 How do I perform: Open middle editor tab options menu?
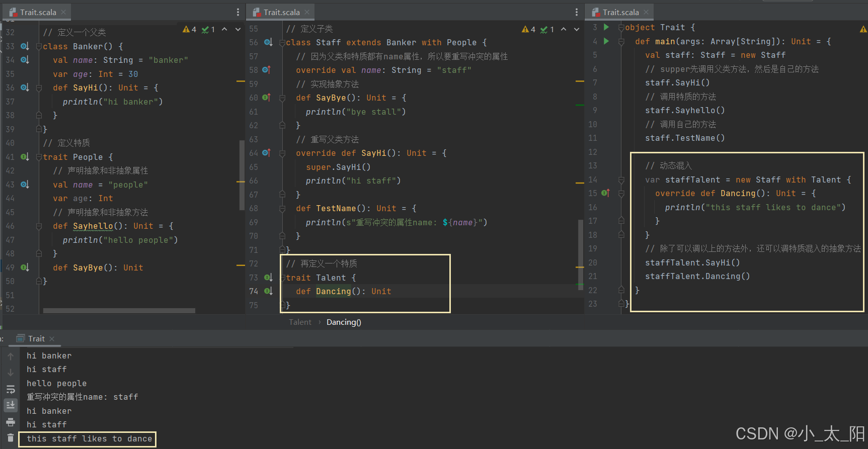click(577, 12)
